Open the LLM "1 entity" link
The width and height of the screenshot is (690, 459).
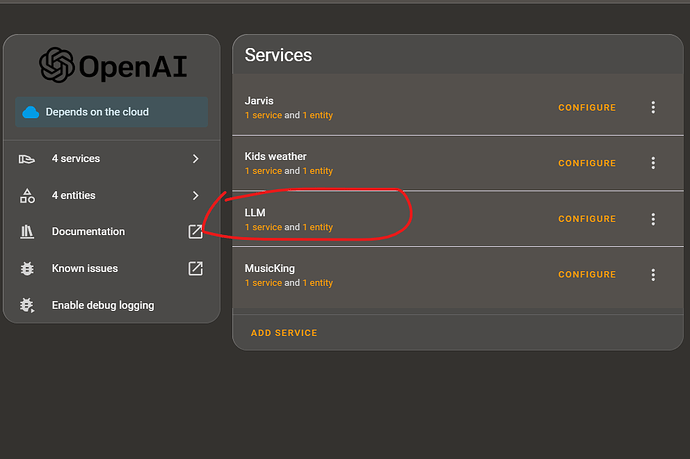318,227
